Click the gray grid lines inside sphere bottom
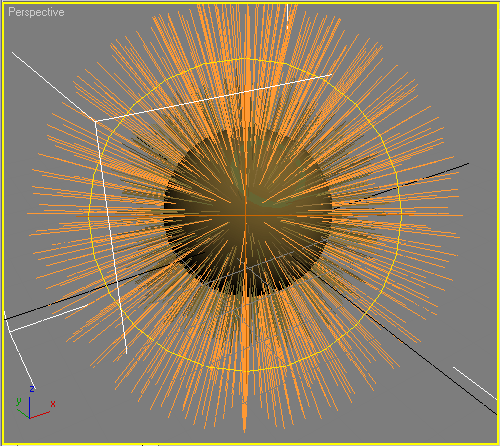This screenshot has height=446, width=500. [x=253, y=268]
